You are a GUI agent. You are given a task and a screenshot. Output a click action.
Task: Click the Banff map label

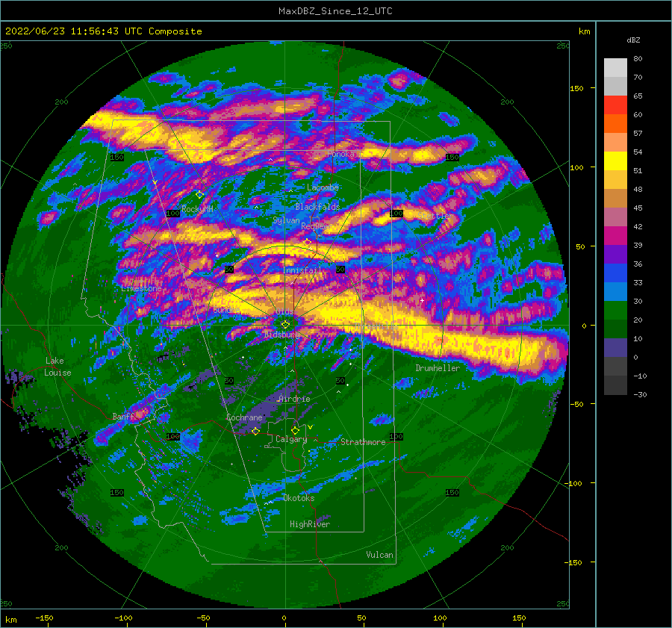point(123,417)
